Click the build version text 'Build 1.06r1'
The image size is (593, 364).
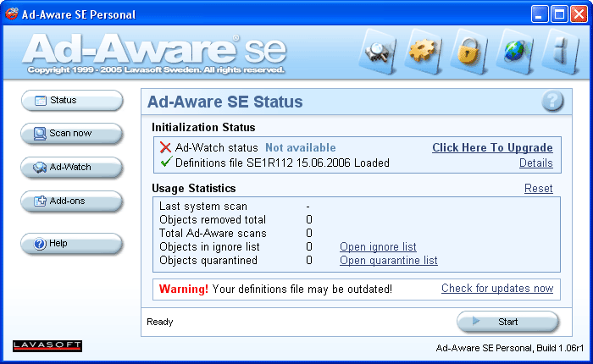click(x=560, y=348)
